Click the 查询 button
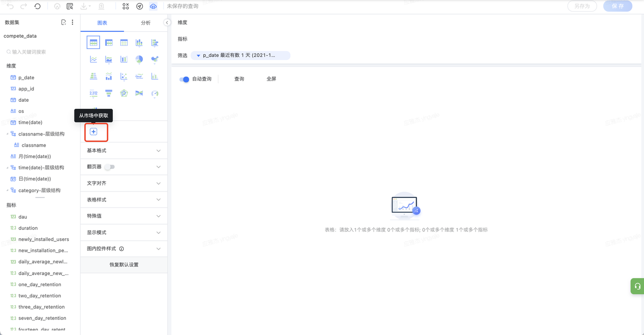The height and width of the screenshot is (335, 644). pyautogui.click(x=239, y=79)
